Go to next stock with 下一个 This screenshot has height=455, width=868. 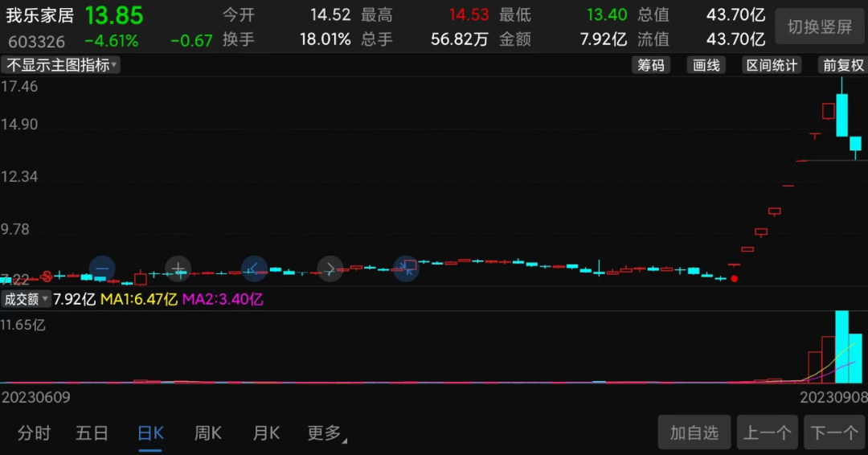[834, 432]
